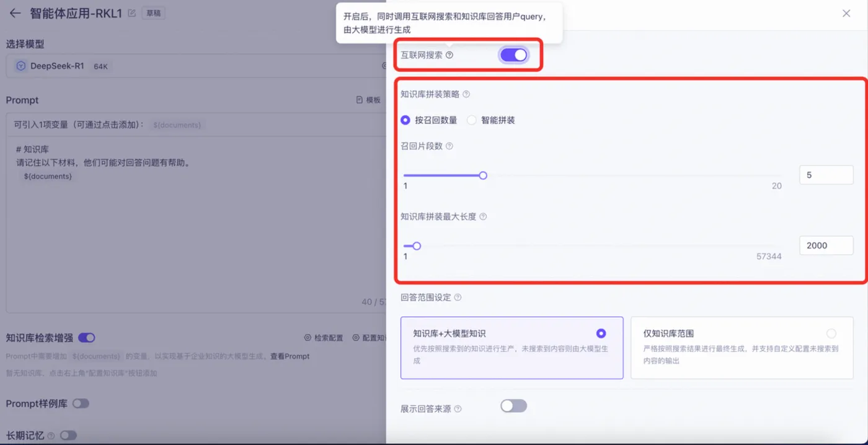Screen dimensions: 868x445
Task: Choose the 知识库+大模型知识 answer scope card
Action: 512,348
